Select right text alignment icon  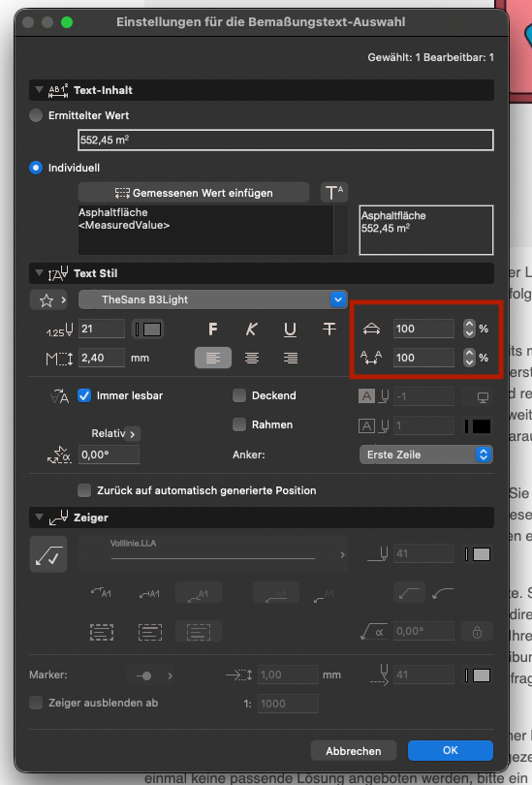(291, 358)
